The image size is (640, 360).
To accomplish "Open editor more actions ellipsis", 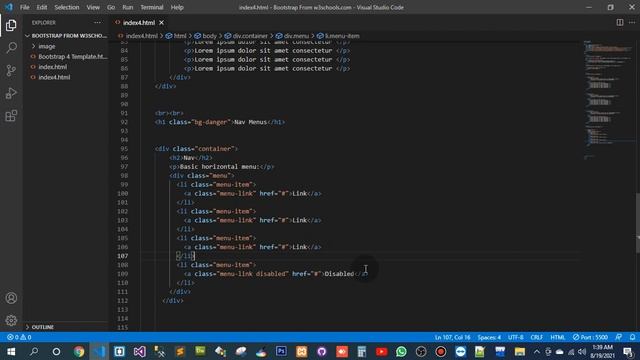I will [632, 22].
